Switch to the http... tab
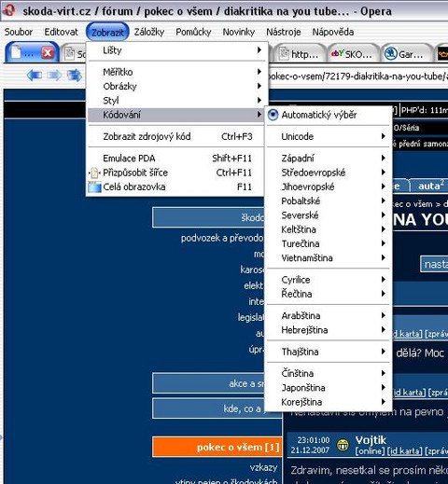448x484 pixels. click(x=300, y=54)
